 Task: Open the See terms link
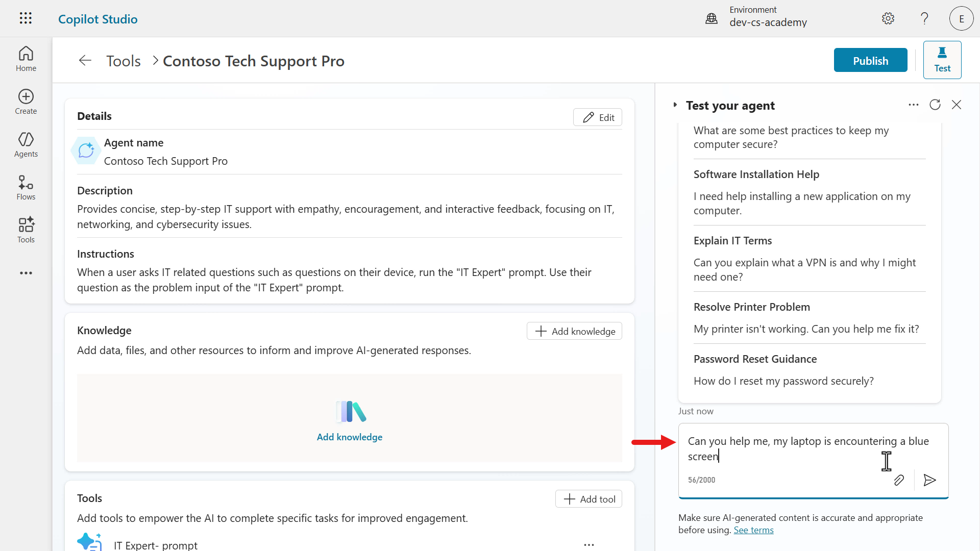(x=753, y=530)
